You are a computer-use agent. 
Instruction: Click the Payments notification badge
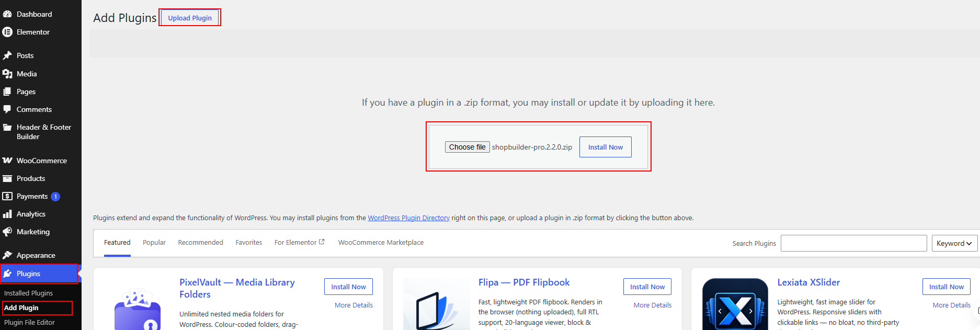tap(55, 197)
